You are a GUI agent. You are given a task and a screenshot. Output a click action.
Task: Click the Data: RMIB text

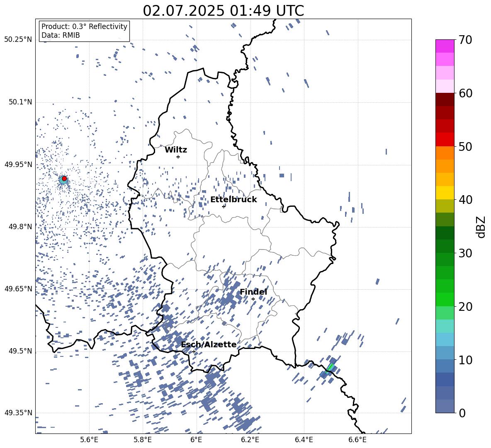[x=61, y=35]
